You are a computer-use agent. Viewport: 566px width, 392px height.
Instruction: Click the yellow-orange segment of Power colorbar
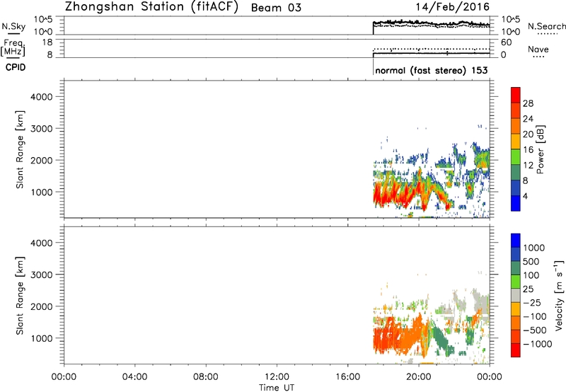[516, 141]
